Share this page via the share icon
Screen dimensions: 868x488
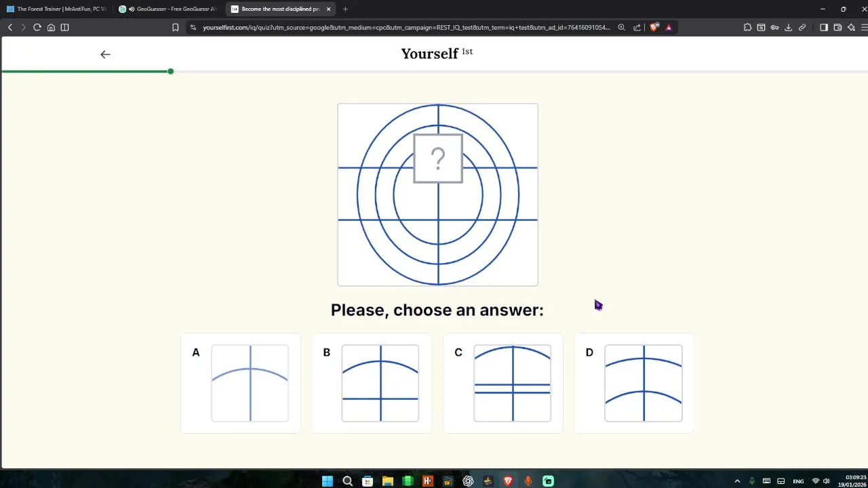(637, 27)
